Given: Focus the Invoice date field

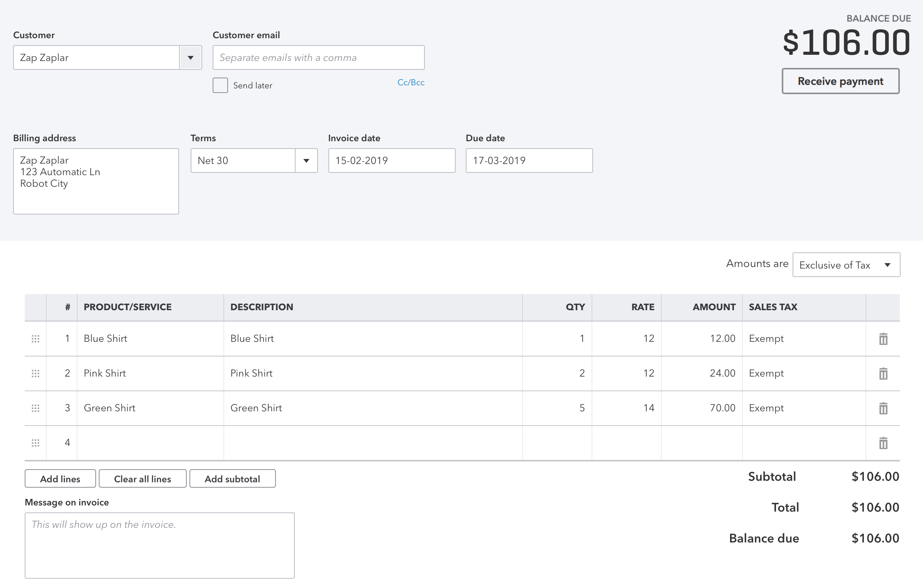Looking at the screenshot, I should (x=391, y=161).
